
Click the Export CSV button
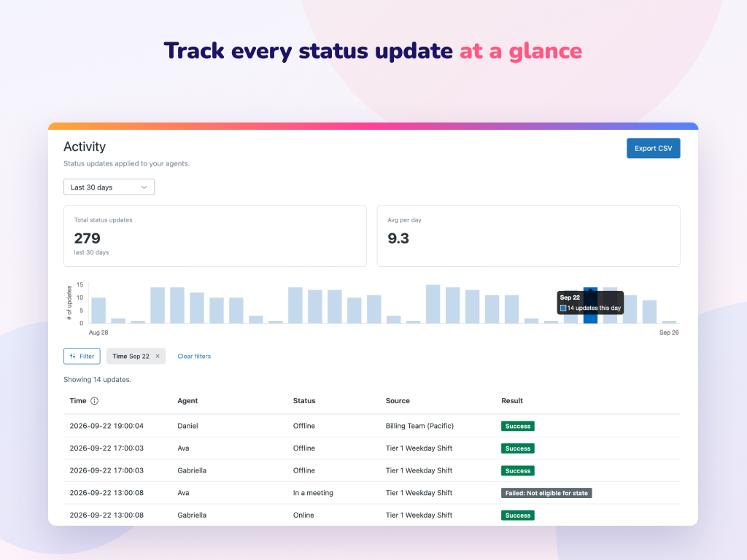[x=653, y=148]
